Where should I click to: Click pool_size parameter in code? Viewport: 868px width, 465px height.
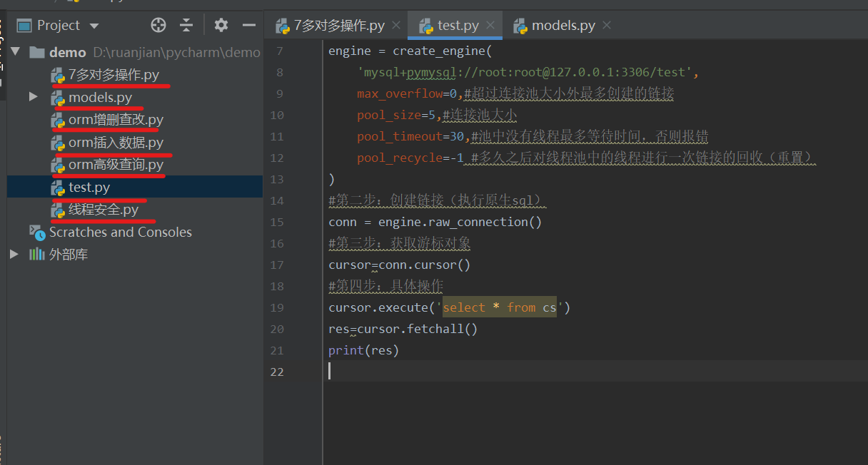point(389,115)
